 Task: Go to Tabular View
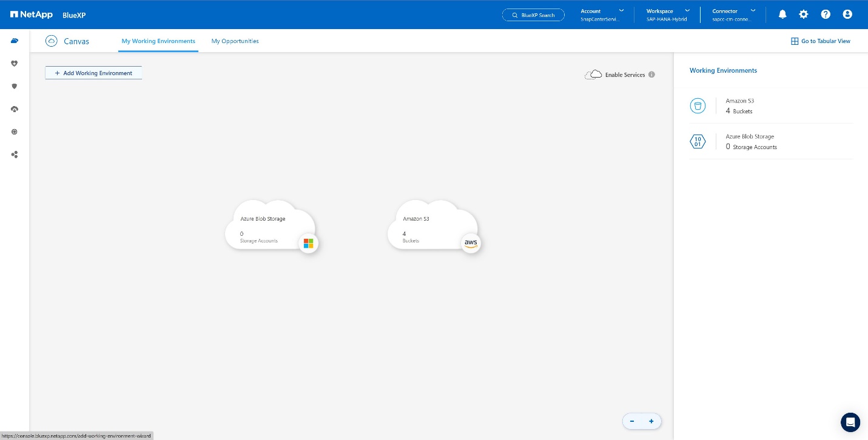coord(821,41)
